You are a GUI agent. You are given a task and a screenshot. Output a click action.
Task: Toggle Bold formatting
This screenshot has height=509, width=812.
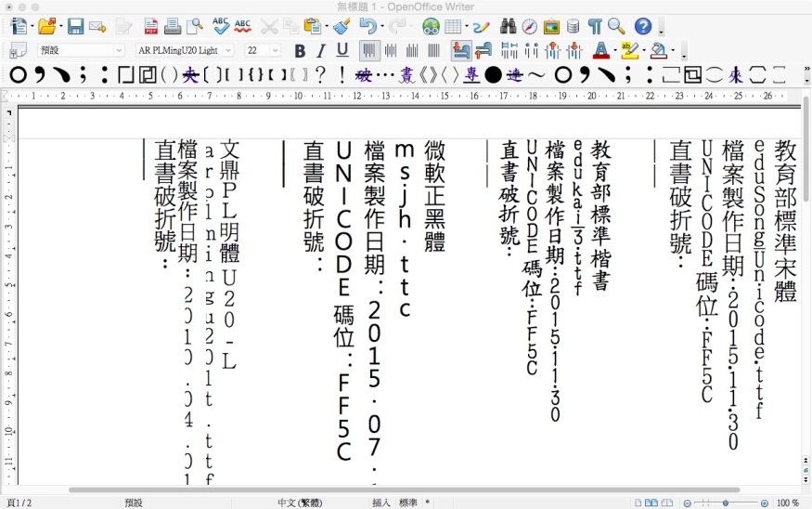(299, 50)
